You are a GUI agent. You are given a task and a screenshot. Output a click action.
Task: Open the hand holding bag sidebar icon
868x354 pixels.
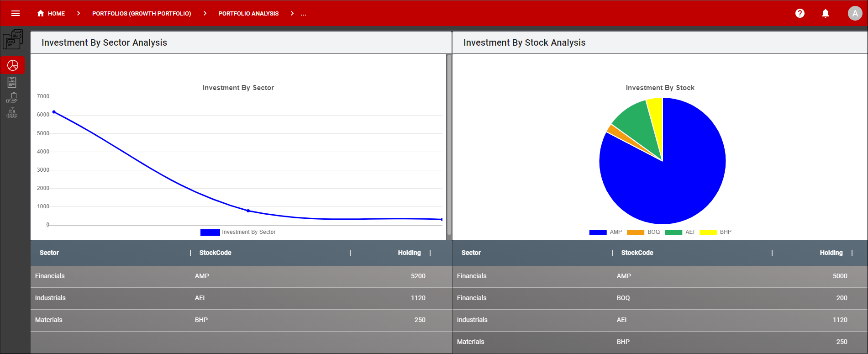point(12,98)
